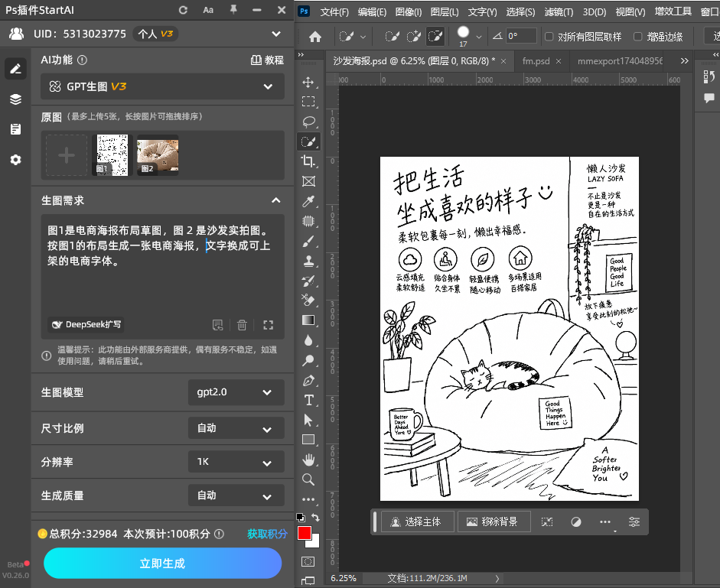Toggle the pin icon in StartAI header

(233, 10)
